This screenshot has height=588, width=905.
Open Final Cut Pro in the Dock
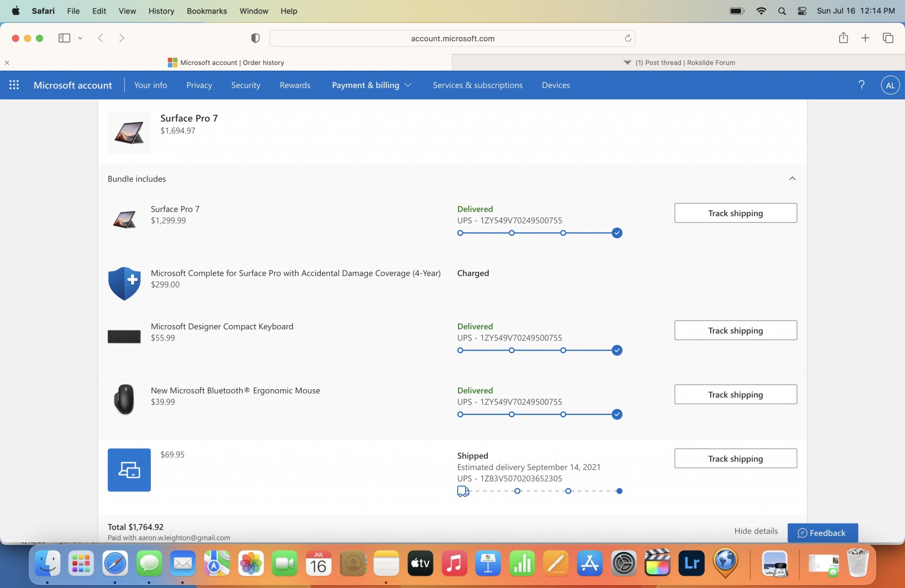point(658,563)
